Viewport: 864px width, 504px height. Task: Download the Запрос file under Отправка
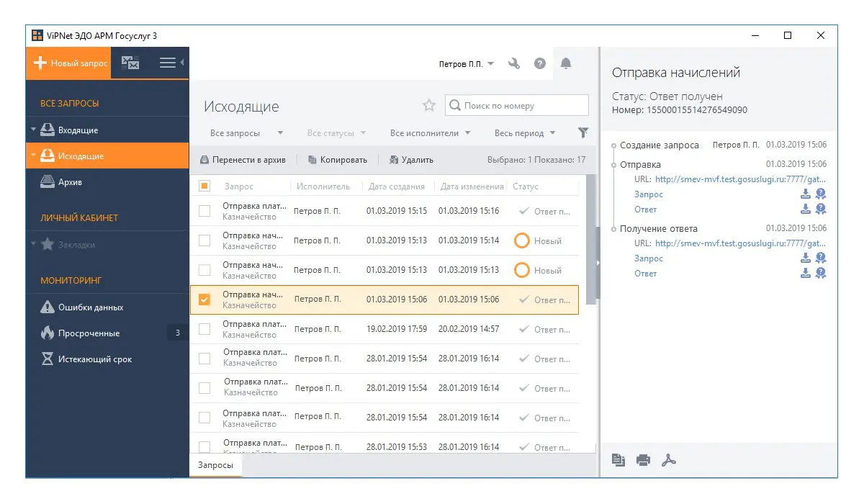806,194
